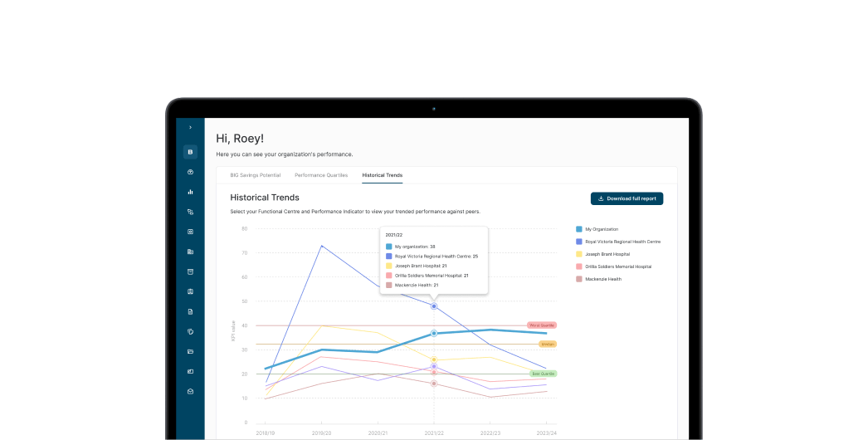Expand the sidebar using the chevron arrow
The width and height of the screenshot is (868, 440).
pos(190,128)
